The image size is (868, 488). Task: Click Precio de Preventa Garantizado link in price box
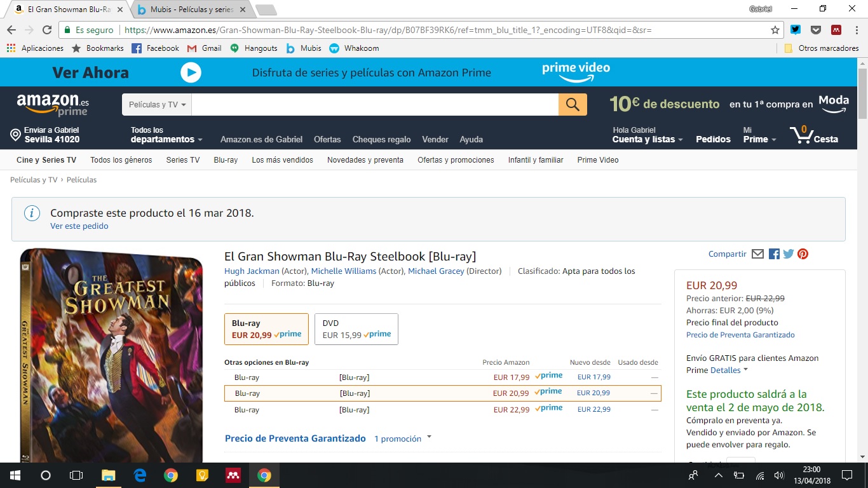pyautogui.click(x=740, y=335)
